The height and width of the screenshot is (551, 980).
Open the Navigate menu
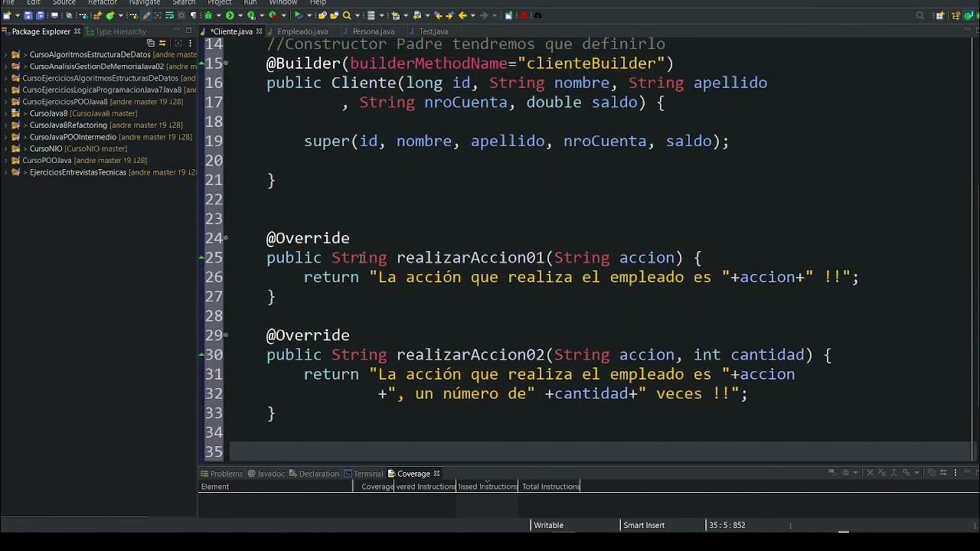point(145,2)
